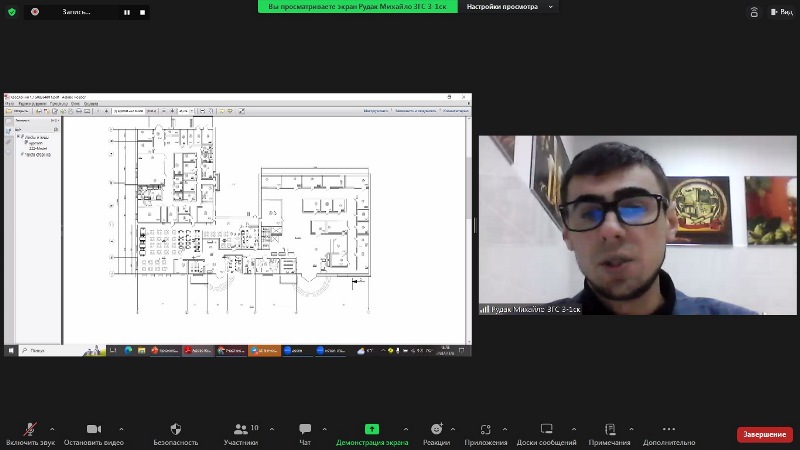Click bookmarks panel icon in shared Acrobat sidebar
800x450 pixels.
[x=9, y=131]
